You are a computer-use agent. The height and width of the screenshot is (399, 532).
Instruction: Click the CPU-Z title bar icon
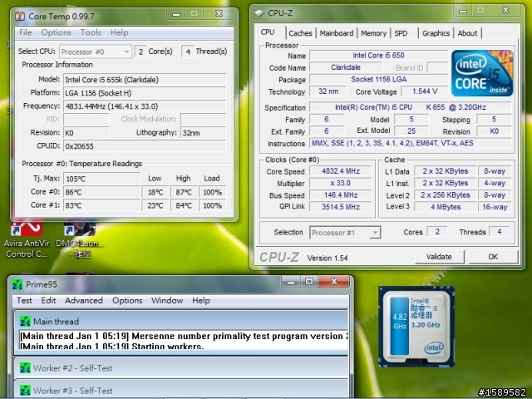click(259, 13)
